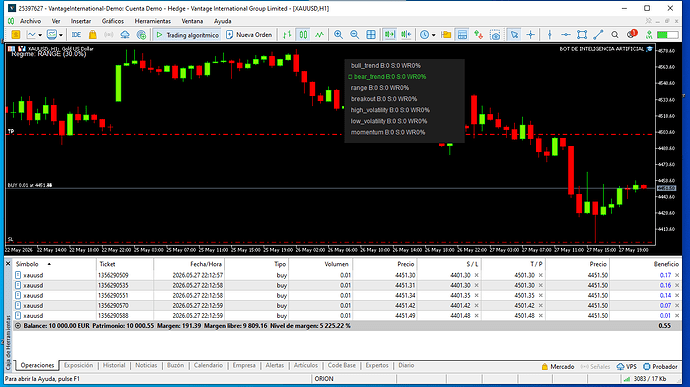690x387 pixels.
Task: Open the Market Watch dollar icon
Action: 16,34
